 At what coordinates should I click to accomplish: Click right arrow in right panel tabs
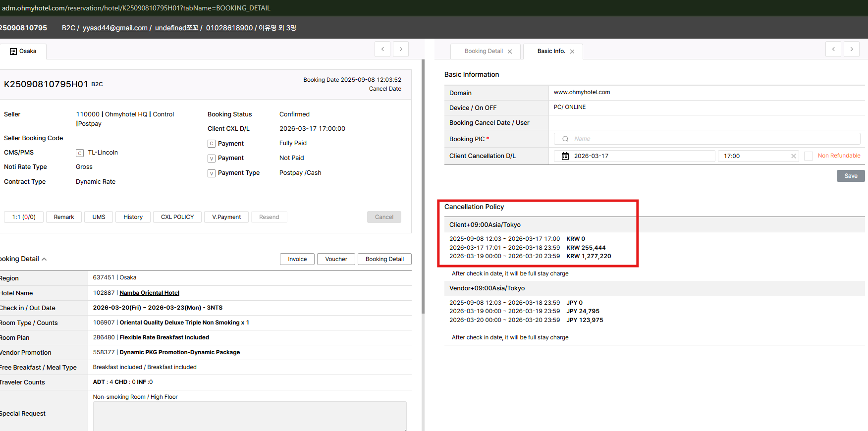[x=852, y=49]
